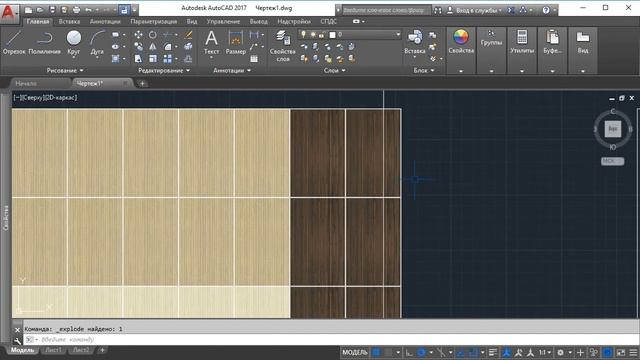Toggle lineweight display in status bar
Screen dimensions: 640x360
493,352
